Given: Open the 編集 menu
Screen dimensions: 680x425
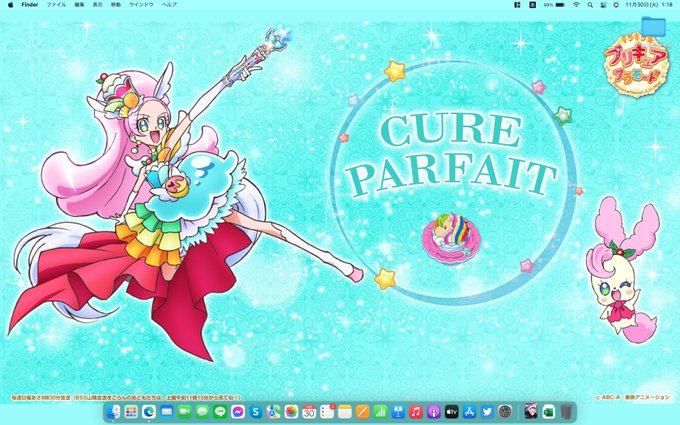Looking at the screenshot, I should click(x=79, y=5).
